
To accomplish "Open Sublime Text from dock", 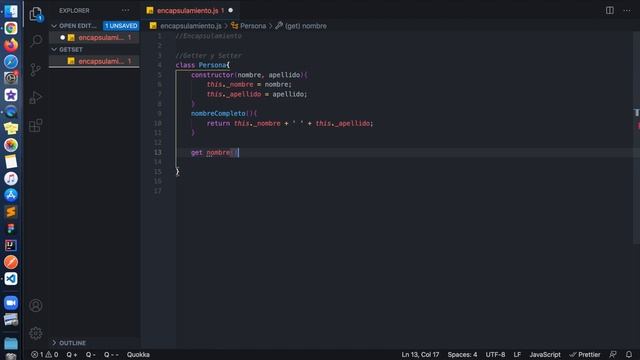I will click(11, 212).
